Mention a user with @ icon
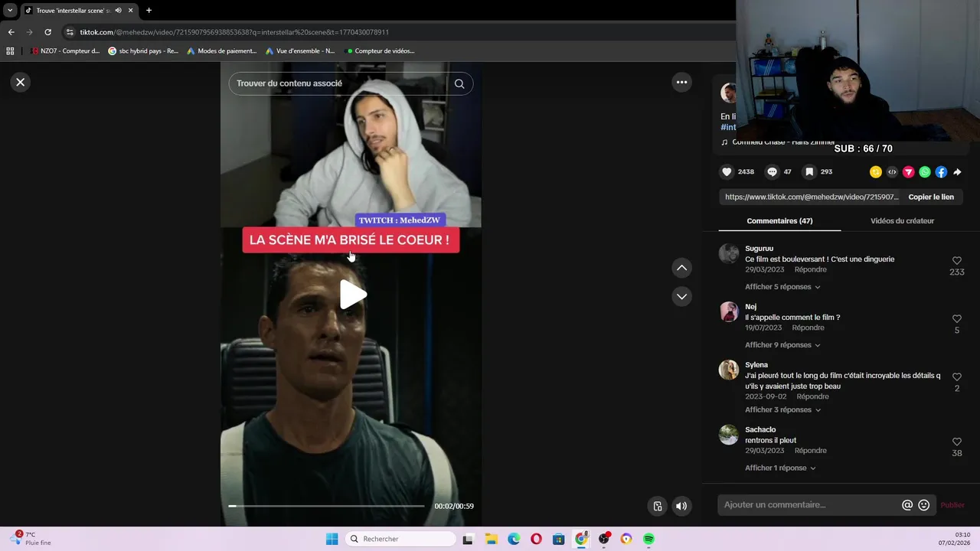This screenshot has width=980, height=551. pyautogui.click(x=907, y=505)
